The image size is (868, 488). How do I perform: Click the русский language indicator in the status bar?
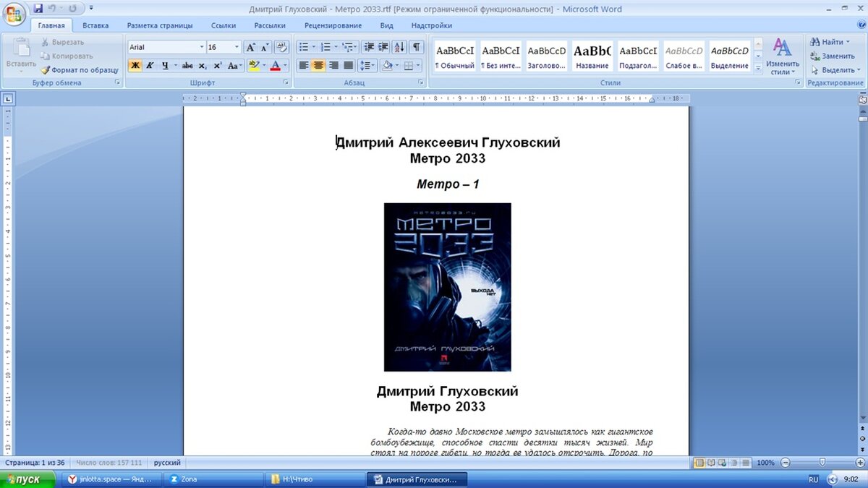167,463
